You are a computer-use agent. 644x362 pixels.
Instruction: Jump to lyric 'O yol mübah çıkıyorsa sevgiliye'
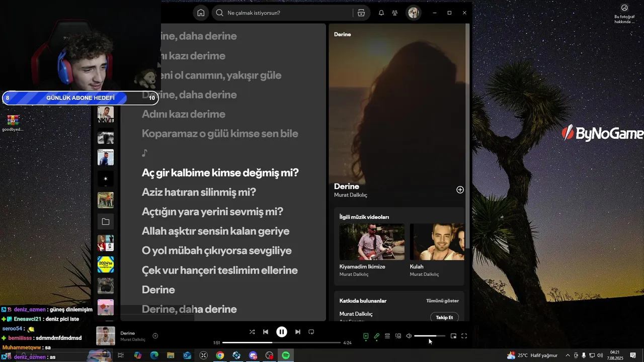217,250
